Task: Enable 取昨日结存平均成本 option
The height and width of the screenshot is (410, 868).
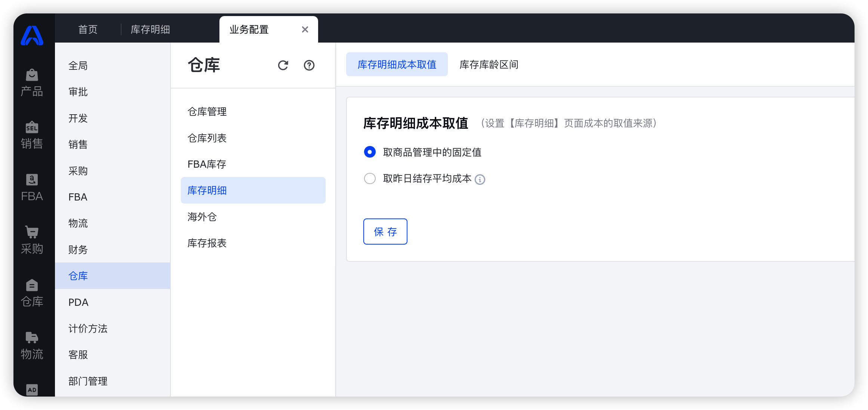Action: point(369,178)
